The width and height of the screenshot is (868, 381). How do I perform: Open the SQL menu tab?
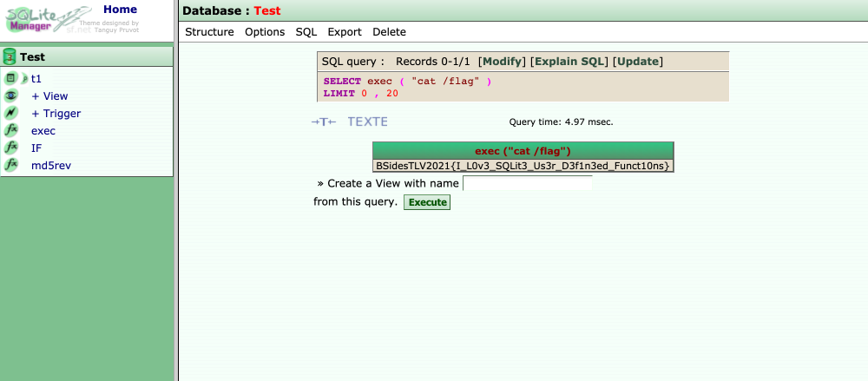point(306,32)
